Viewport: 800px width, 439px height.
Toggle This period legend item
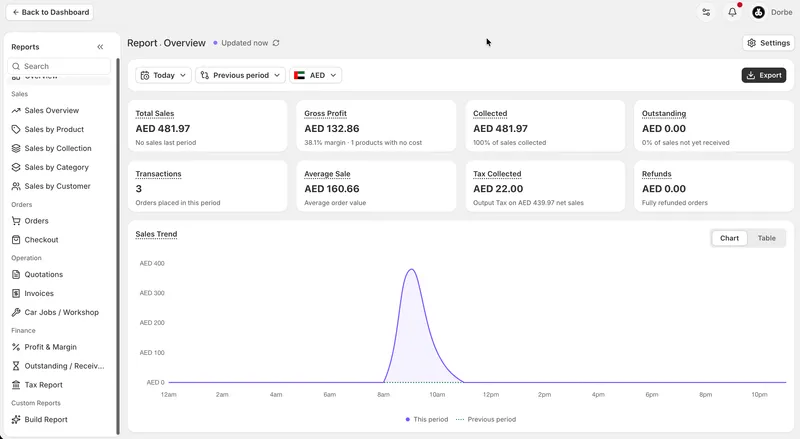click(x=427, y=419)
